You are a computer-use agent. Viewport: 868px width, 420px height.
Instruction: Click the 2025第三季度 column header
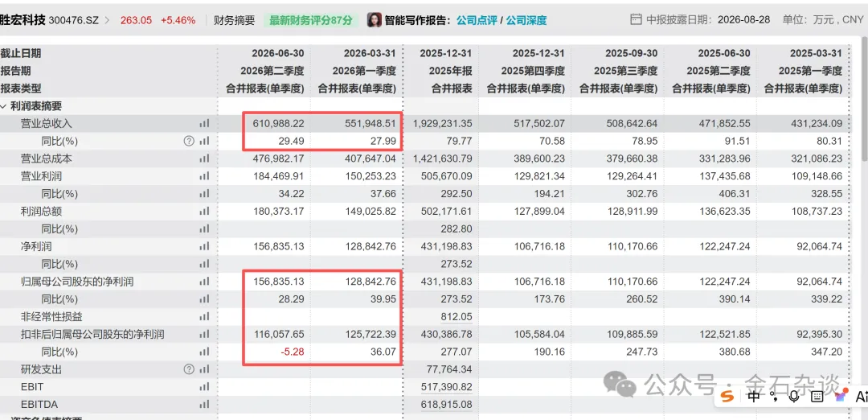click(625, 71)
